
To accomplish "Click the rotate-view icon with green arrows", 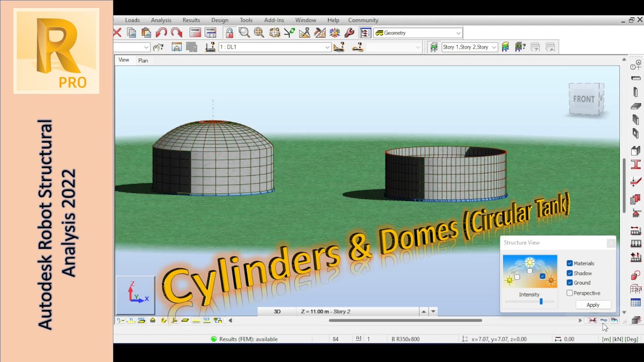I will tap(289, 33).
